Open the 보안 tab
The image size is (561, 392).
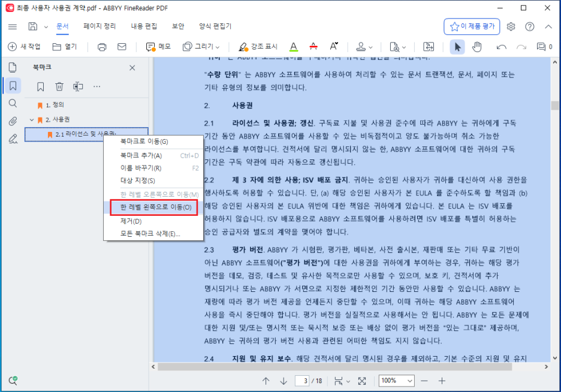(178, 26)
